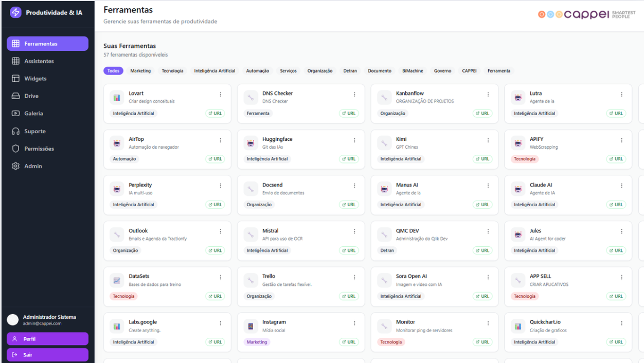This screenshot has width=644, height=363.
Task: Click the Sair logout button
Action: click(x=47, y=355)
